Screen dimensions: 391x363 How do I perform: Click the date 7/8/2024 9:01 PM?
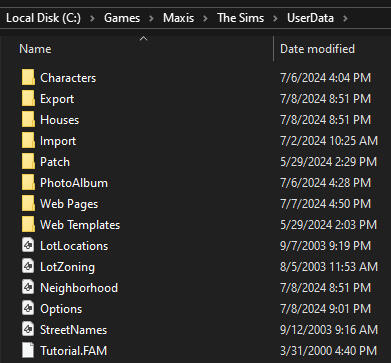click(325, 309)
